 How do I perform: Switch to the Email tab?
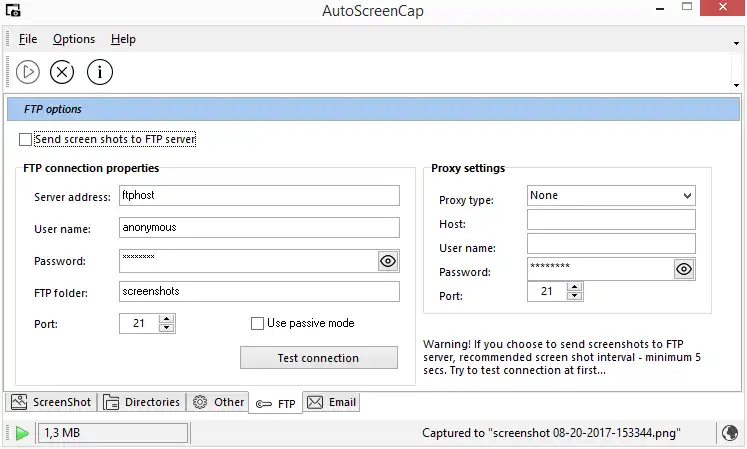332,402
